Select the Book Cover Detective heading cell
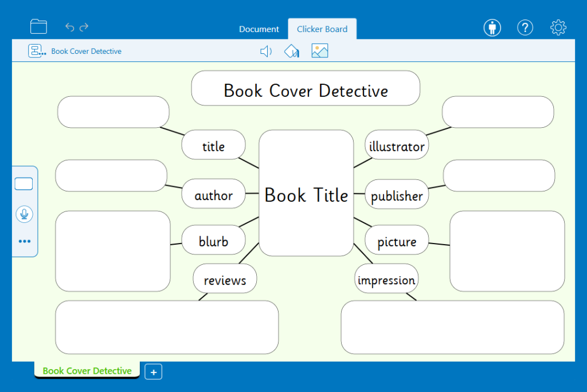 tap(306, 88)
